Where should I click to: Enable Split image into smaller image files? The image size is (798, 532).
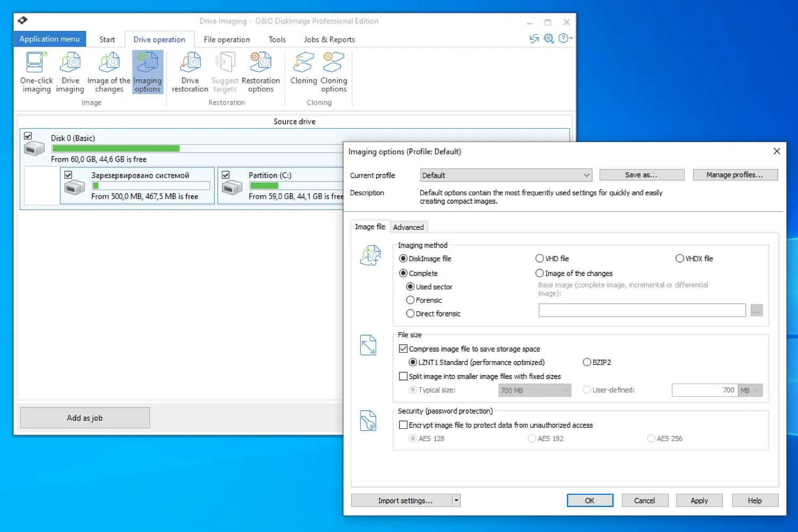click(404, 376)
